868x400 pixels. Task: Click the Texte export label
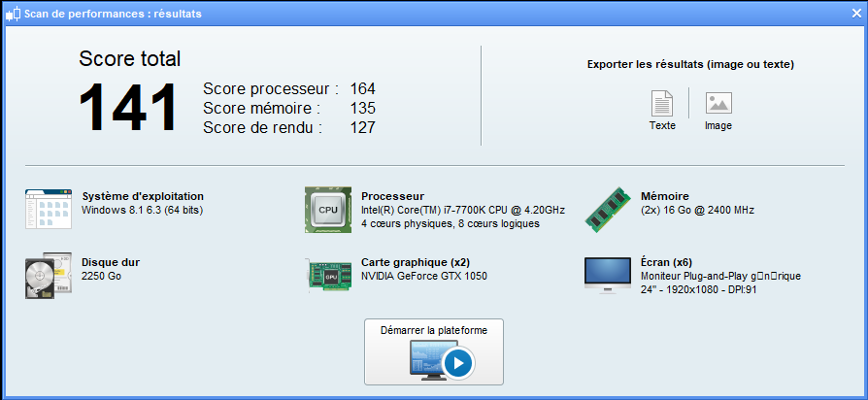662,125
